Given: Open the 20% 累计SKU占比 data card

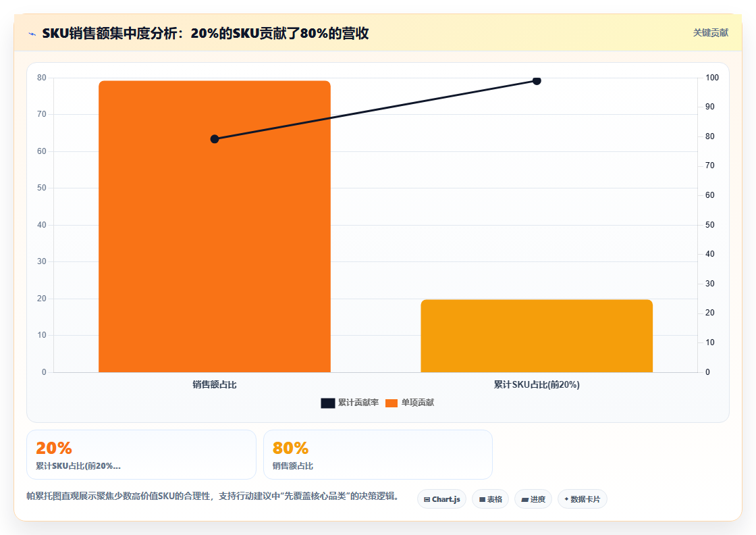Looking at the screenshot, I should (141, 455).
